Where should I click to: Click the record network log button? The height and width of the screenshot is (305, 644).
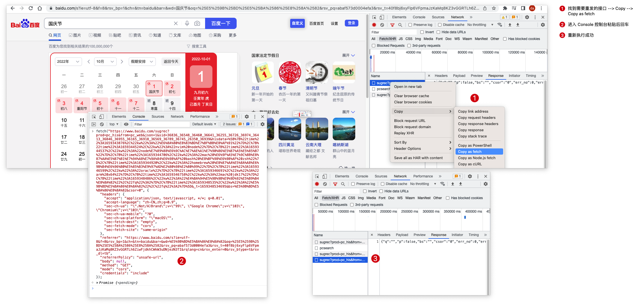coord(374,25)
